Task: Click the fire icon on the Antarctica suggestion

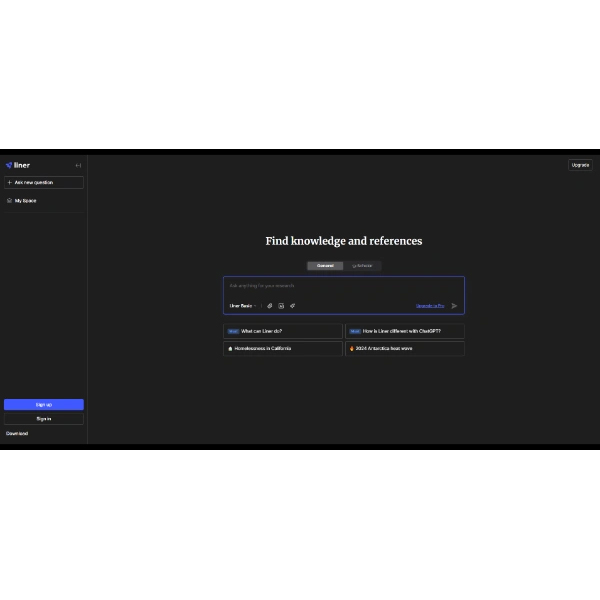Action: coord(351,349)
